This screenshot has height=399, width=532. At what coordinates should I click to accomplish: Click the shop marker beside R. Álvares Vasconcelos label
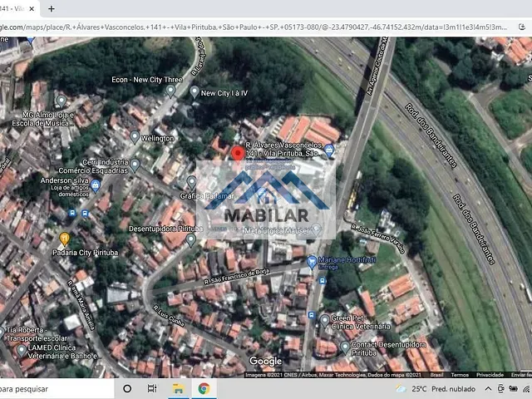point(329,150)
